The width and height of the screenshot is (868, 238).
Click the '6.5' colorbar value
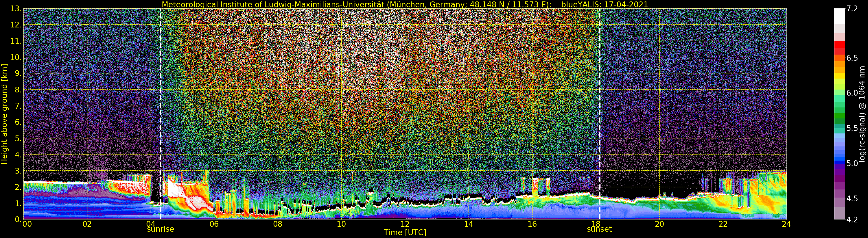[x=852, y=58]
